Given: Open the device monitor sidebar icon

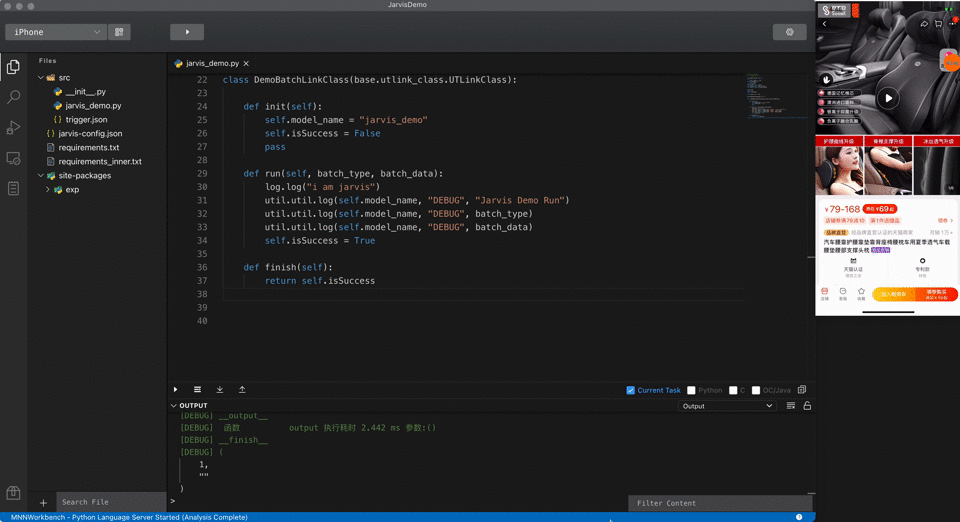Looking at the screenshot, I should (x=13, y=158).
